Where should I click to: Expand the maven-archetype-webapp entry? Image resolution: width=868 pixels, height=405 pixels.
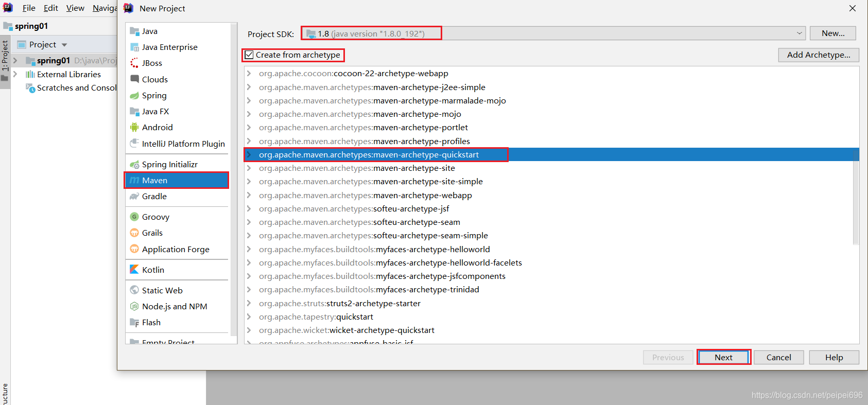249,195
